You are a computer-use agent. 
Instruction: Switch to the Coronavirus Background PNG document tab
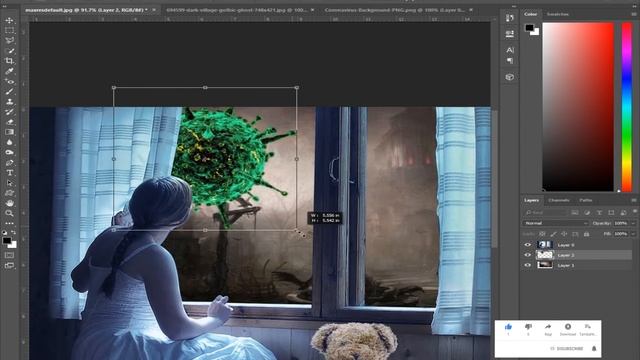tap(395, 10)
